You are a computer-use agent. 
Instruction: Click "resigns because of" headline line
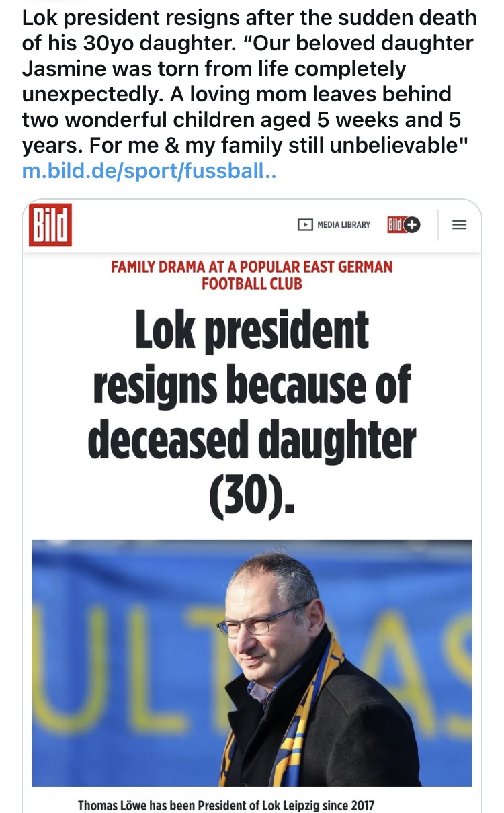coord(252,386)
